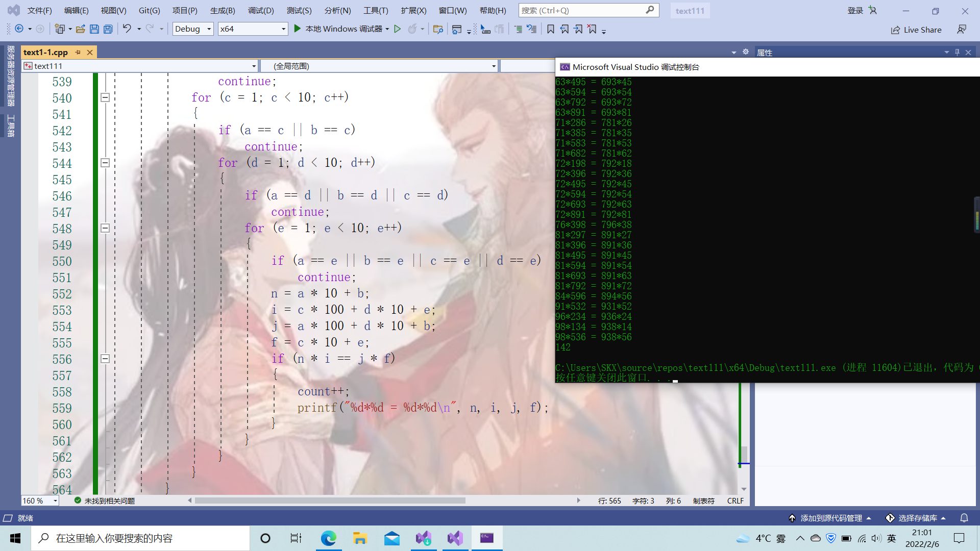This screenshot has height=551, width=980.
Task: Comment out the selected lines icon
Action: coord(518,29)
